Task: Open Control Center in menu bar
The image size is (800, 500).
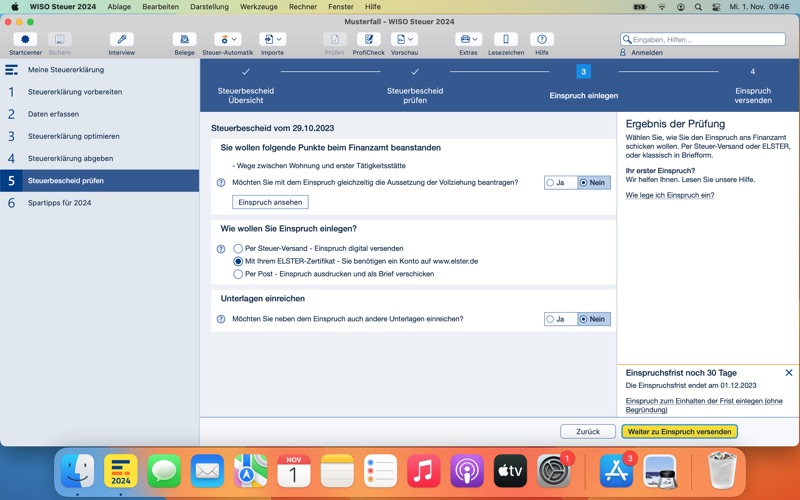Action: [x=716, y=7]
